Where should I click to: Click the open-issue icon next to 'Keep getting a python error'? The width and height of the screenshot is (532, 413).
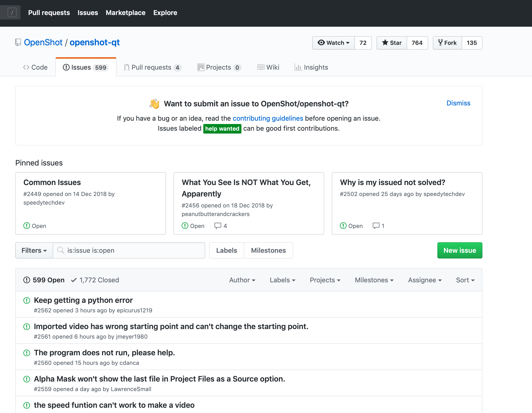26,300
